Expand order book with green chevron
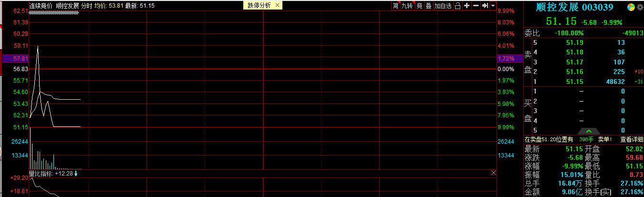Viewport: 644px width, 197px height. click(589, 131)
